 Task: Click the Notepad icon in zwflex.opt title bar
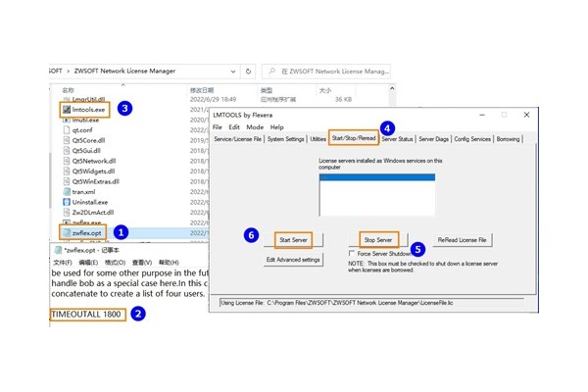click(x=58, y=250)
